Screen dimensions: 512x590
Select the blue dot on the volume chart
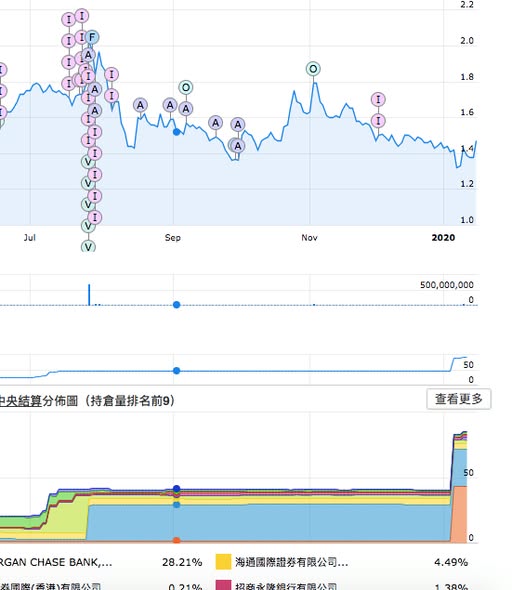point(176,305)
